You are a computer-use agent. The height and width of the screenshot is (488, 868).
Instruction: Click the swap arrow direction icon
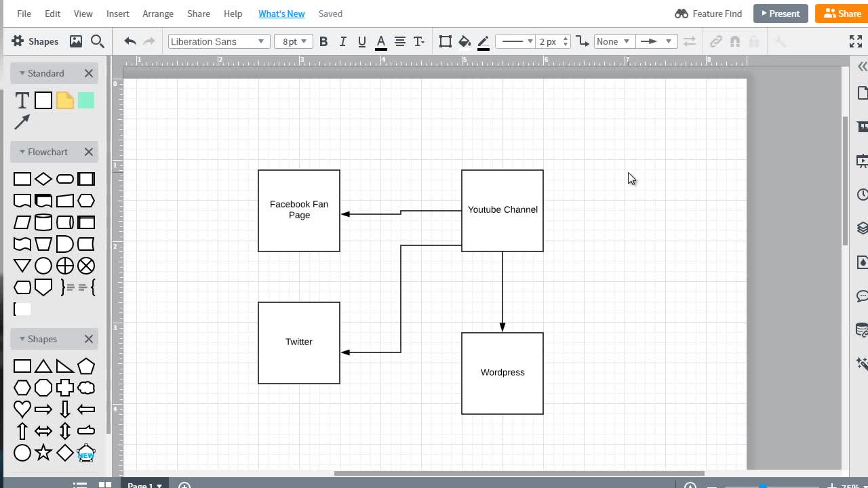[x=690, y=41]
